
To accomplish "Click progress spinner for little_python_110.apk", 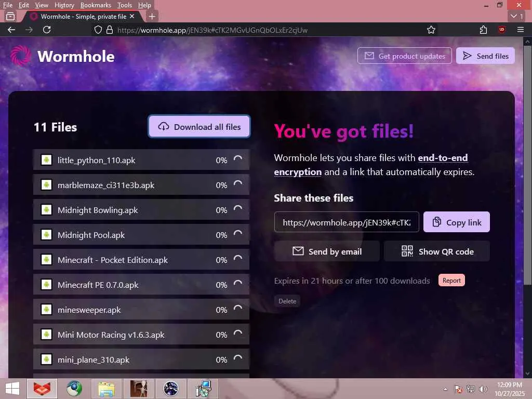I will click(238, 159).
